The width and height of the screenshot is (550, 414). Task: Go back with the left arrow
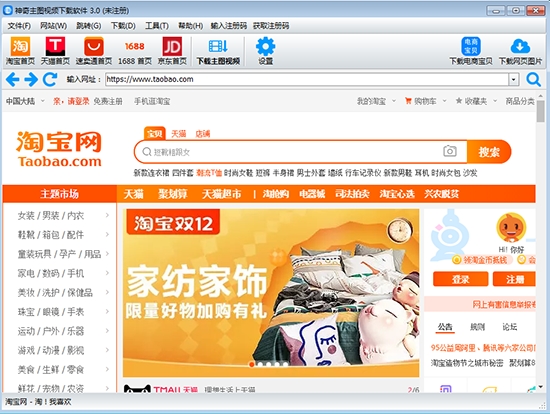pos(13,79)
